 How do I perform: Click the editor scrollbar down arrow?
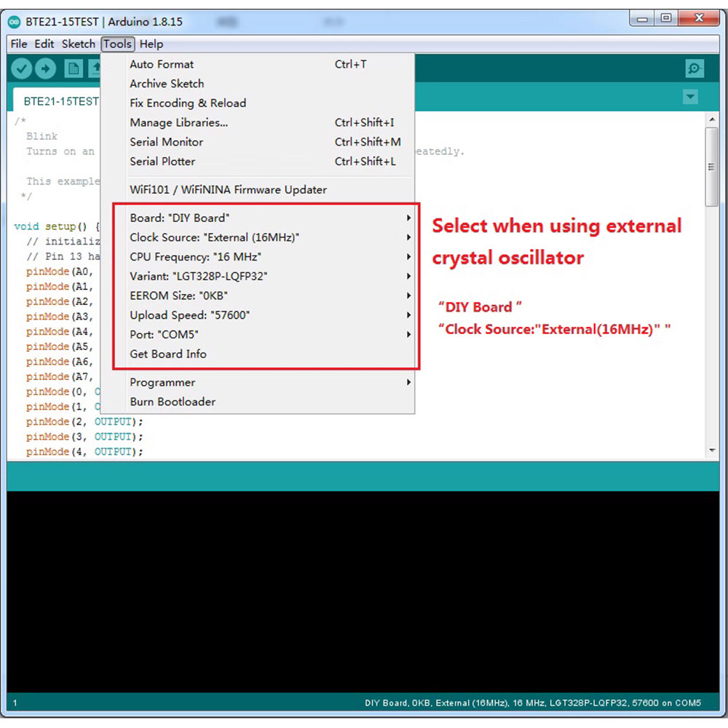click(712, 451)
